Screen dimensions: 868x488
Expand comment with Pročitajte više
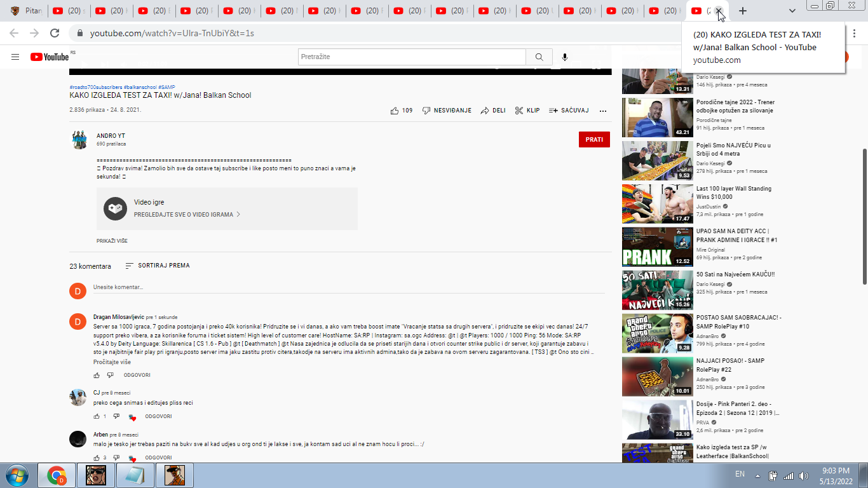[112, 362]
